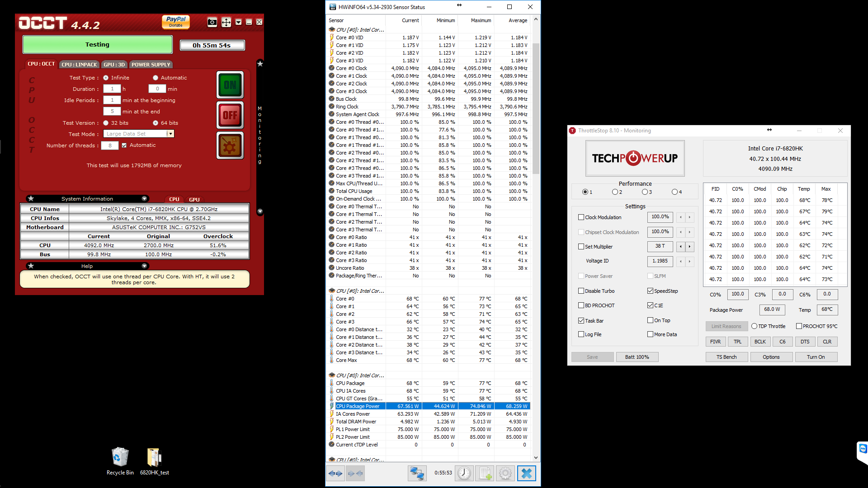Click the down arrow below Monitoring strip
This screenshot has height=488, width=868.
pyautogui.click(x=260, y=211)
